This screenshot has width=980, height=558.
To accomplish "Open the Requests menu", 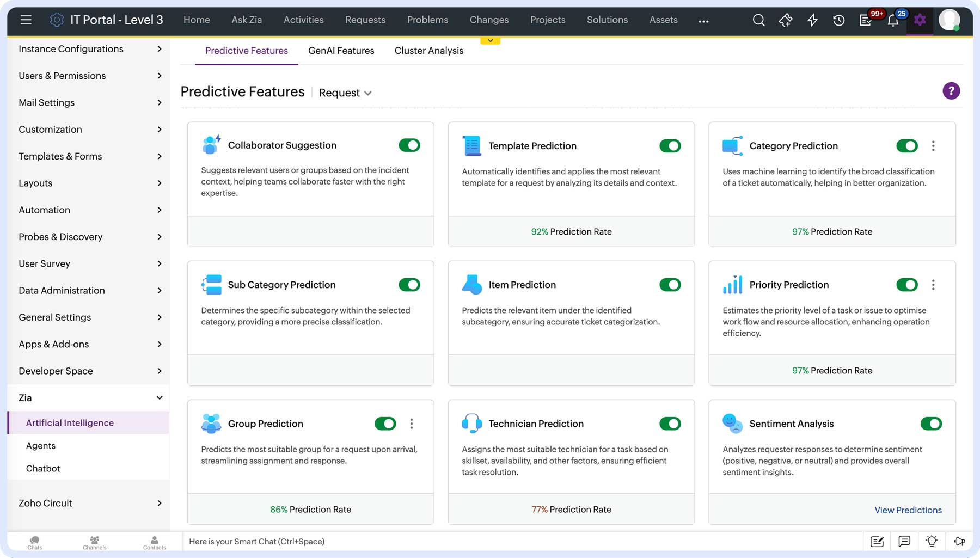I will click(x=365, y=20).
